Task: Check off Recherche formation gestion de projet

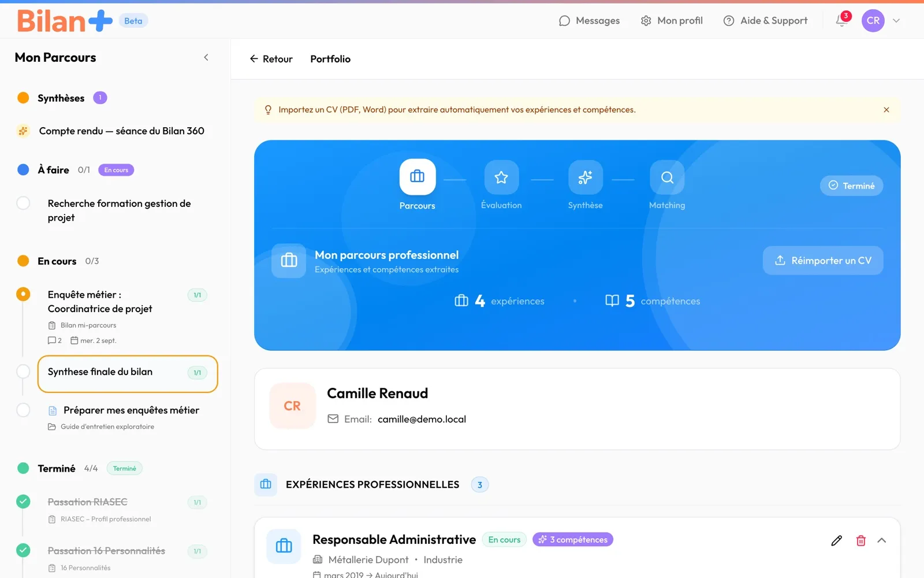Action: point(23,203)
